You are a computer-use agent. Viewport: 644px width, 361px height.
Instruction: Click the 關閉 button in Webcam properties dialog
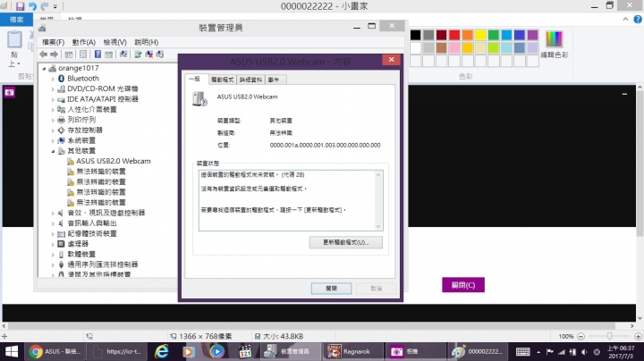pyautogui.click(x=332, y=289)
